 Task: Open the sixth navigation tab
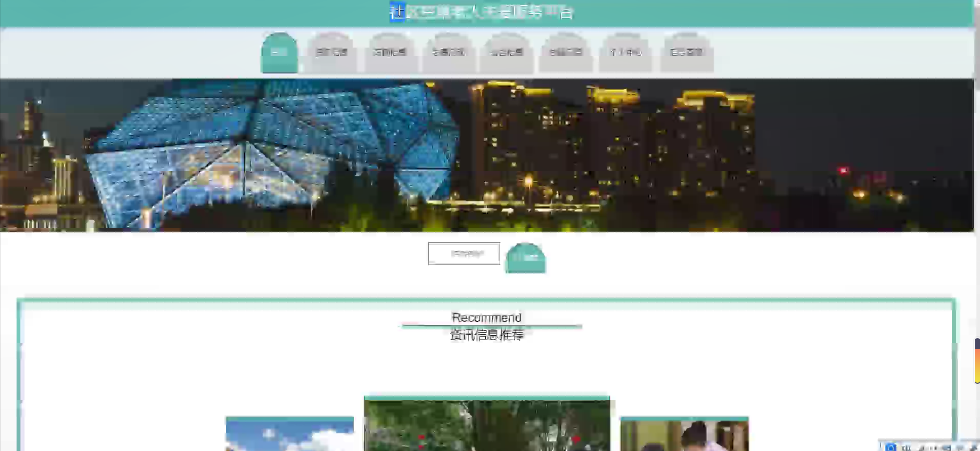[565, 52]
